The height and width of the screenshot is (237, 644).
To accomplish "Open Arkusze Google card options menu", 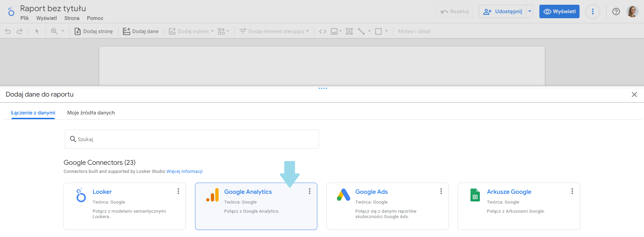I will click(572, 191).
